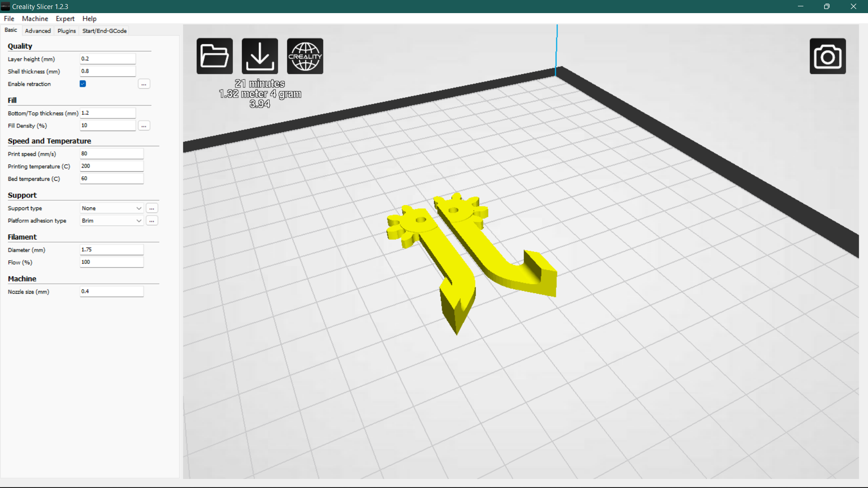Click the Layer height input field
The image size is (868, 488).
(107, 58)
